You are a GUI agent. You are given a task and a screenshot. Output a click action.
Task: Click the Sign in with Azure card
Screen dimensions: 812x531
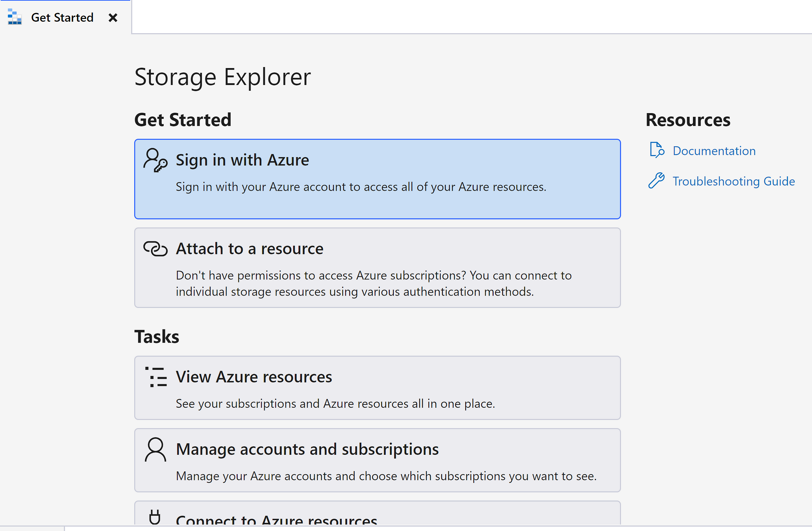[x=377, y=179]
